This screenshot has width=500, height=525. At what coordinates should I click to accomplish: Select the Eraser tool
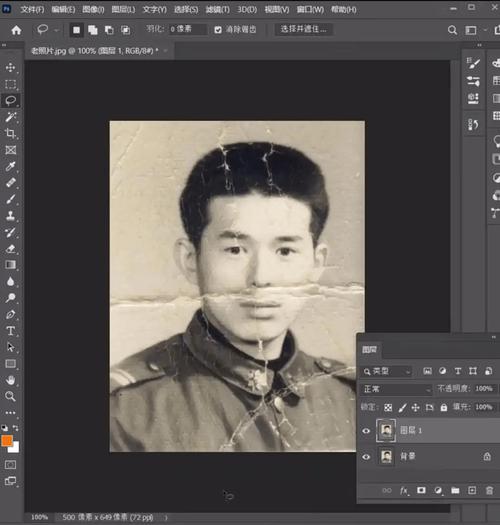(x=10, y=248)
